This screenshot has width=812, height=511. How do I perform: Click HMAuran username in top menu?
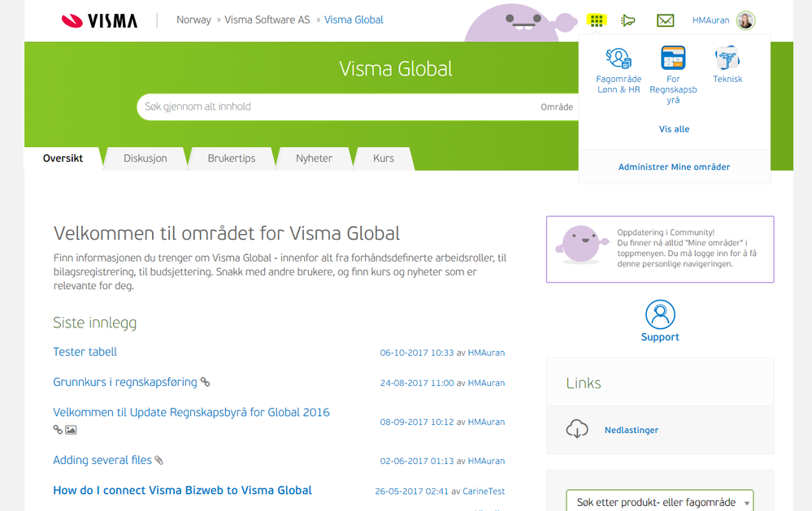point(710,20)
